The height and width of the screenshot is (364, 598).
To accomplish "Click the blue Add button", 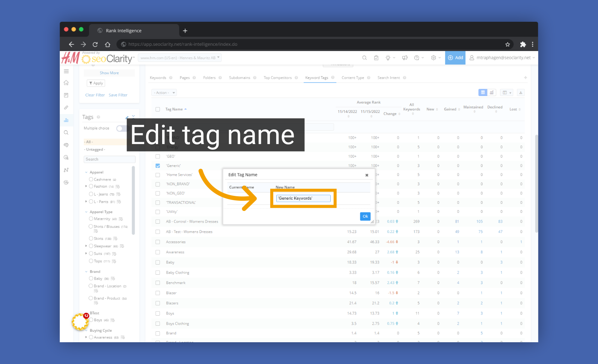I will [x=455, y=58].
